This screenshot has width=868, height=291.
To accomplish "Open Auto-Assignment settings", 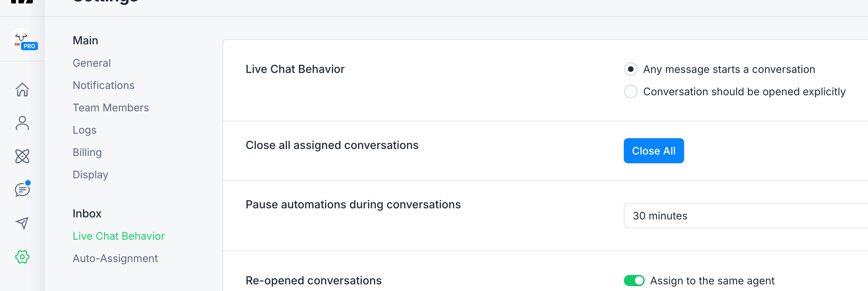I will coord(115,259).
